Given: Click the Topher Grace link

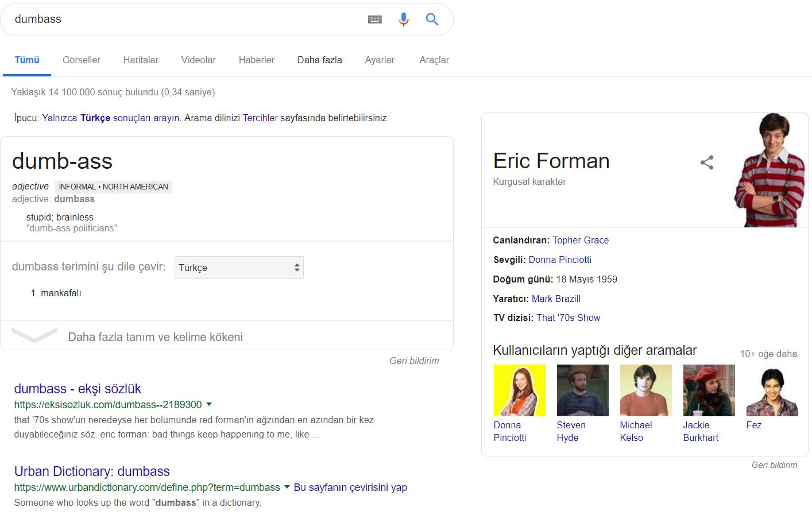Looking at the screenshot, I should (581, 240).
